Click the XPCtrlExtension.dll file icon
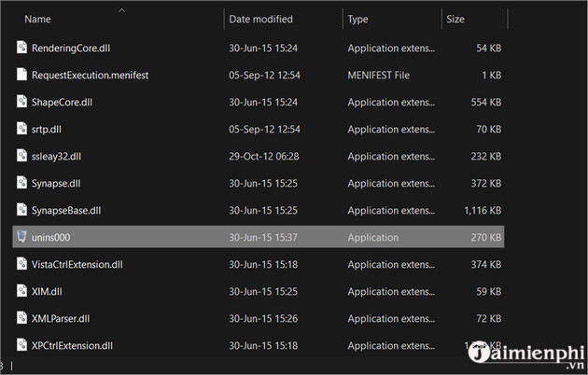The width and height of the screenshot is (588, 375). click(21, 346)
